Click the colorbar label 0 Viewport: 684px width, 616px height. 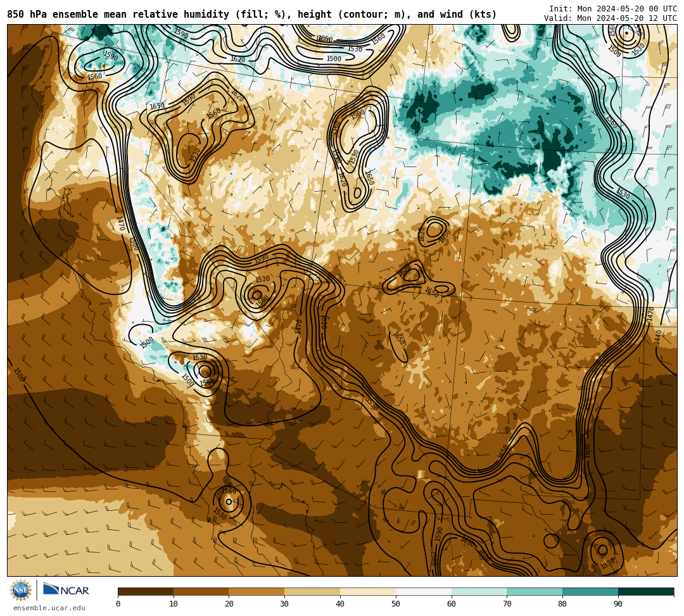(118, 604)
